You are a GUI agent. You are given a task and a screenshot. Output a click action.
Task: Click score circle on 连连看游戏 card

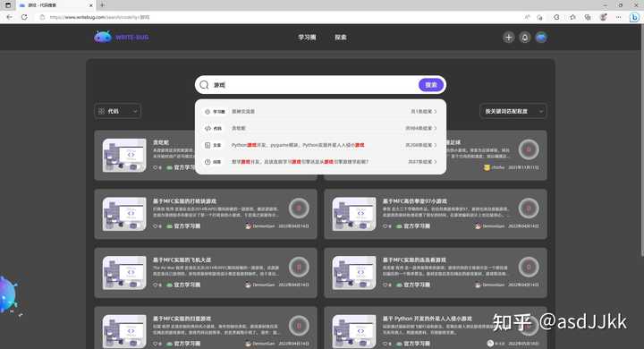529,268
